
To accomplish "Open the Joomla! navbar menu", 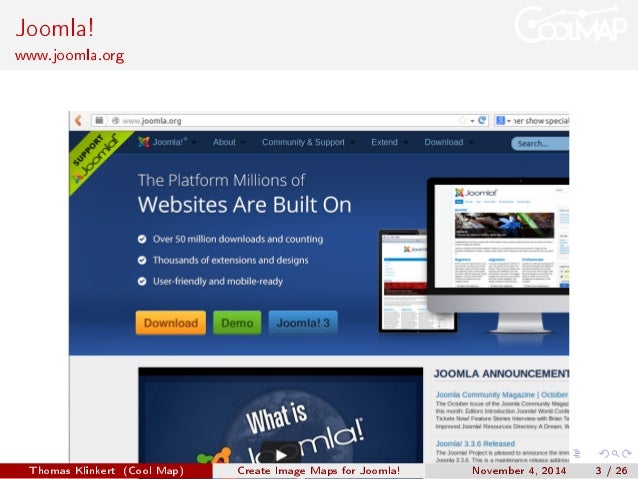I will tap(170, 142).
